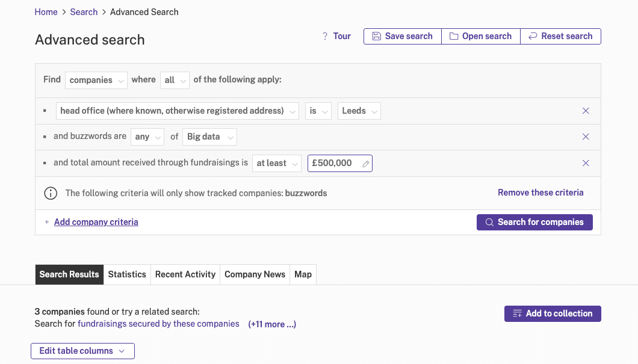Click the Reset search button
638x364 pixels.
[x=561, y=36]
